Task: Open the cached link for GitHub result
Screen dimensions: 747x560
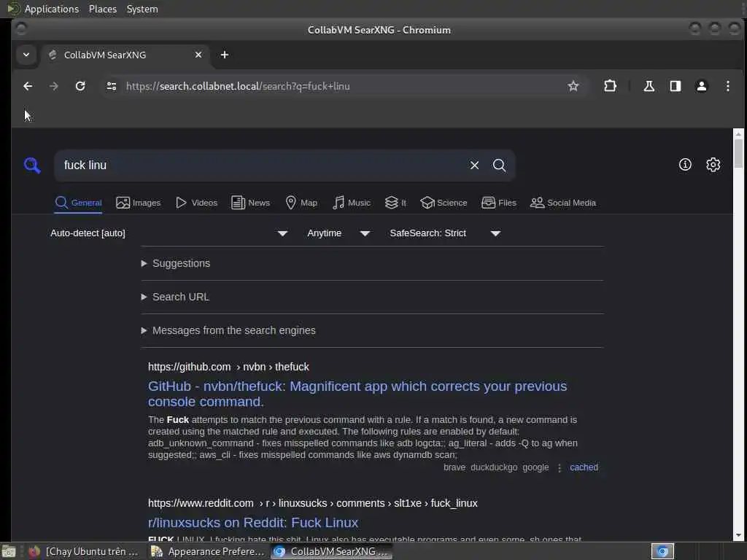Action: 584,467
